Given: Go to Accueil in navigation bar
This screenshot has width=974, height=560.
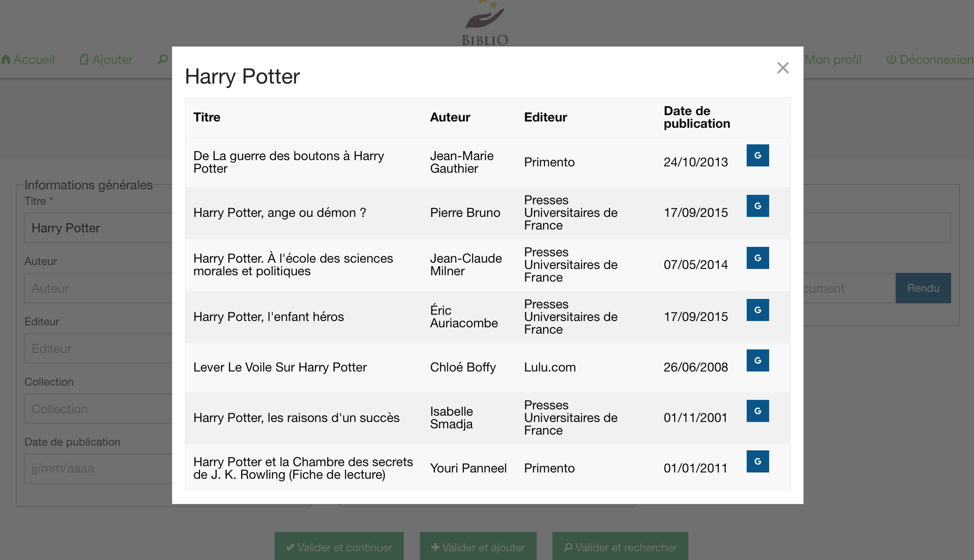Looking at the screenshot, I should pos(28,60).
